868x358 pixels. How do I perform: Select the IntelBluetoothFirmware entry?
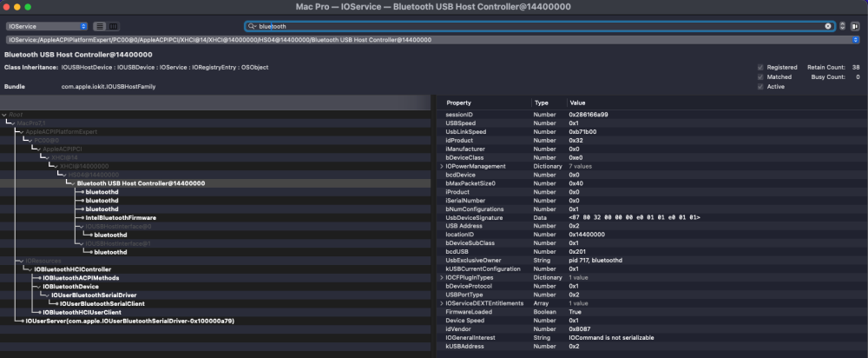tap(121, 218)
